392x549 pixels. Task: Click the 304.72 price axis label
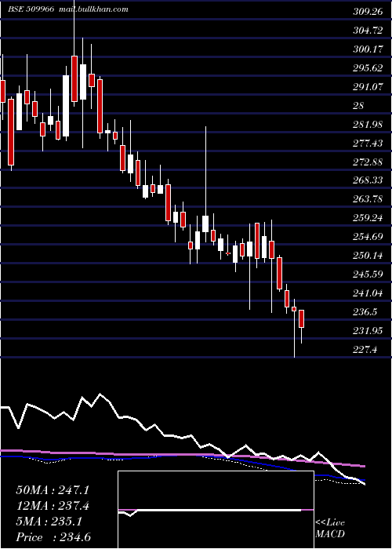pos(368,31)
